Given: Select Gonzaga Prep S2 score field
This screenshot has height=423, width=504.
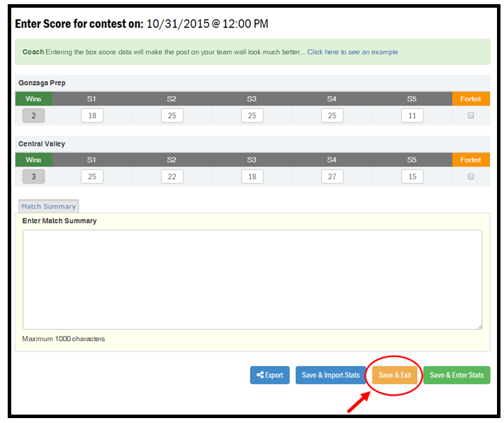Looking at the screenshot, I should click(172, 116).
